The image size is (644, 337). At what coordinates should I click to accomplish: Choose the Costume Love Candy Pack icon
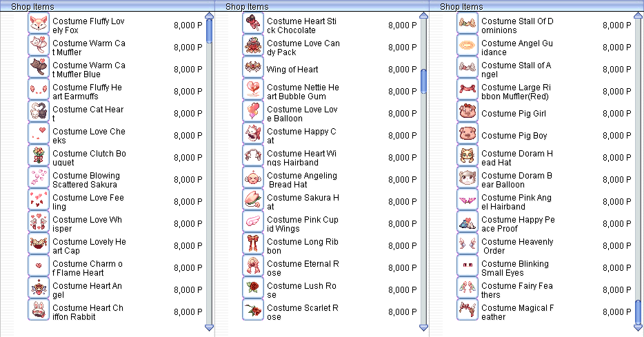click(x=253, y=45)
